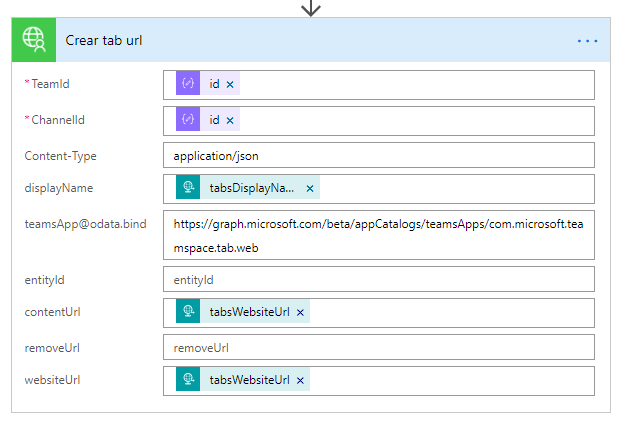
Task: Remove tabsWebsiteUrl token from the contentUrl field
Action: click(x=300, y=313)
